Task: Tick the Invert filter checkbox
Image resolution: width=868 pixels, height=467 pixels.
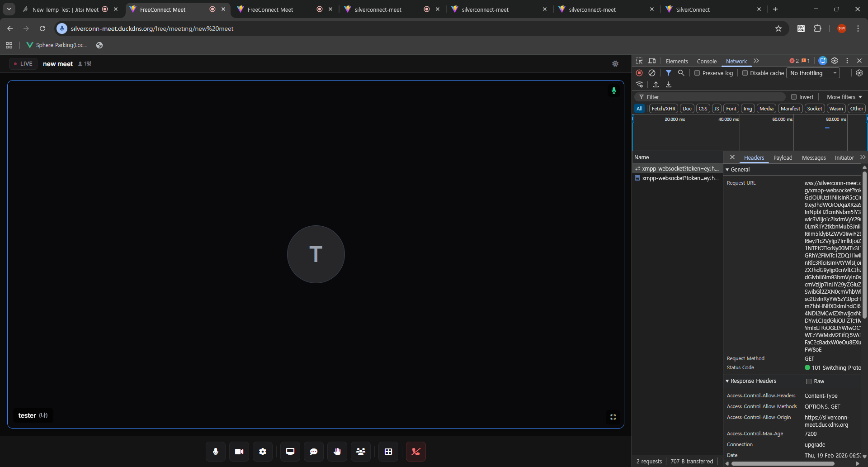Action: click(x=794, y=97)
